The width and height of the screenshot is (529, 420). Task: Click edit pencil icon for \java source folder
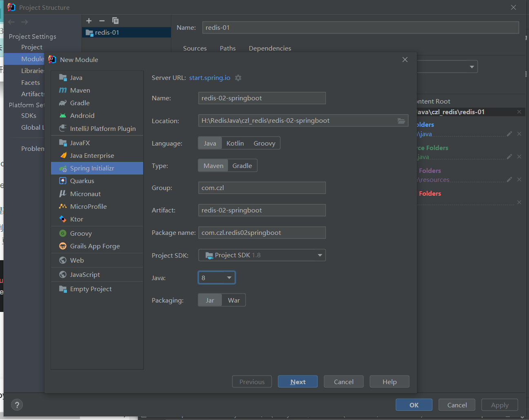coord(509,134)
